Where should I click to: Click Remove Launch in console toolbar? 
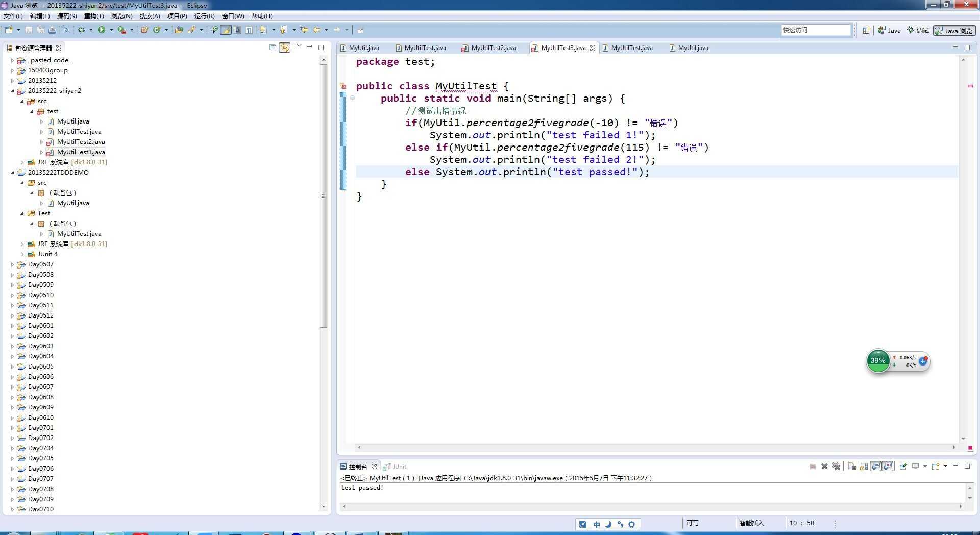click(824, 466)
